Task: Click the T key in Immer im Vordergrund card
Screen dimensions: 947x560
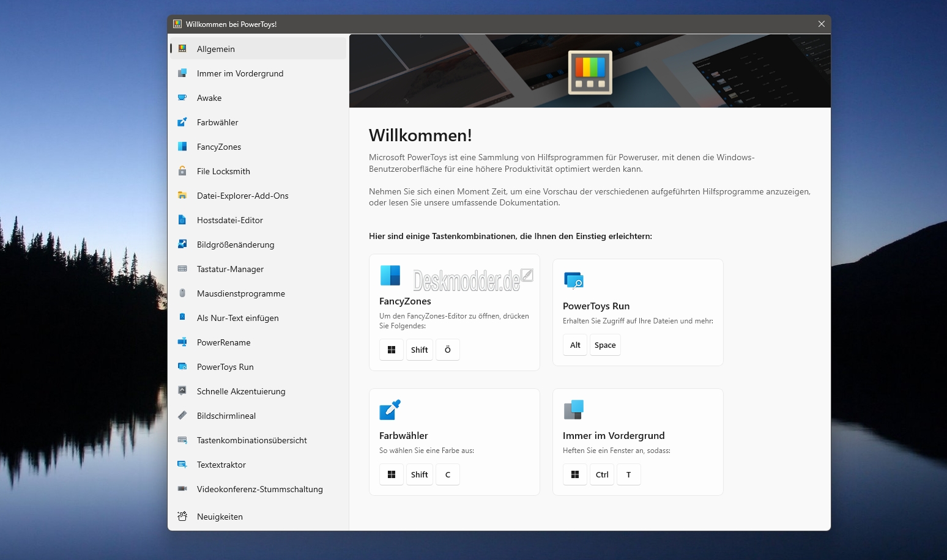Action: pyautogui.click(x=629, y=474)
